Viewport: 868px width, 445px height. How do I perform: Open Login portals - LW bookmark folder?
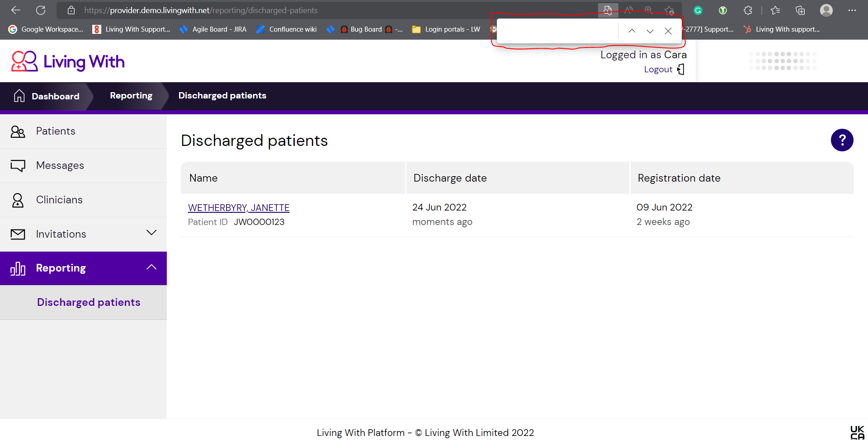tap(446, 29)
